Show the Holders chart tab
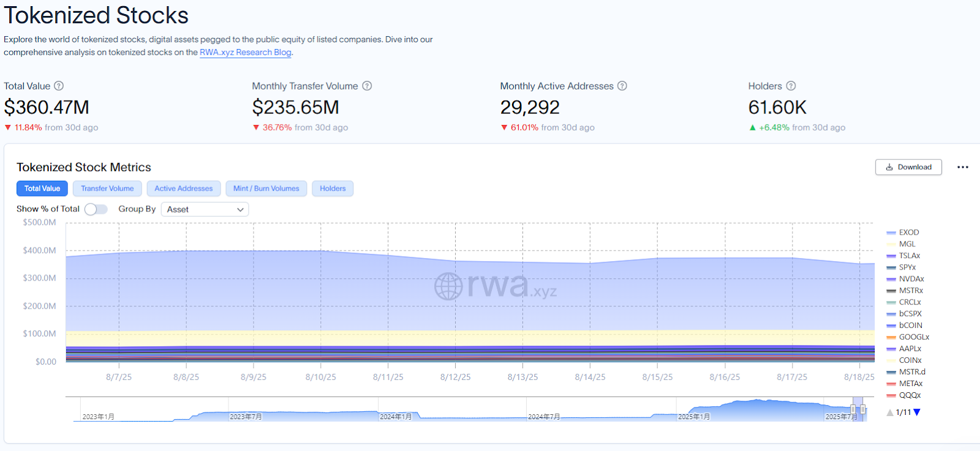Screen dimensions: 980x451 [333, 189]
